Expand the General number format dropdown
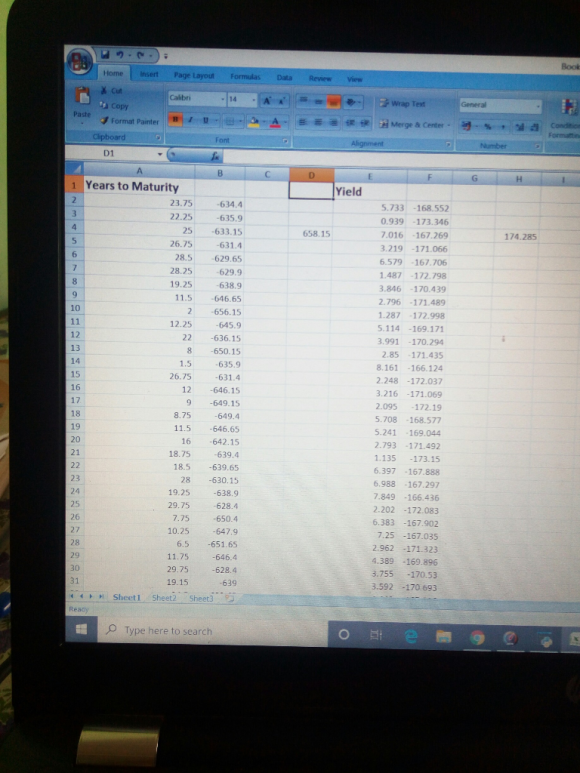The height and width of the screenshot is (773, 580). click(538, 105)
